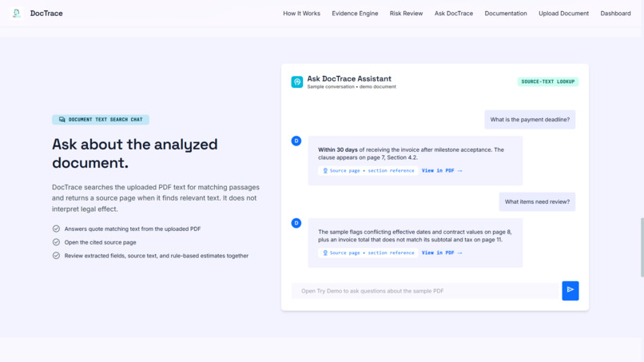Click the 'Ask DocTrace Assistant' panel title
644x362 pixels.
click(349, 78)
